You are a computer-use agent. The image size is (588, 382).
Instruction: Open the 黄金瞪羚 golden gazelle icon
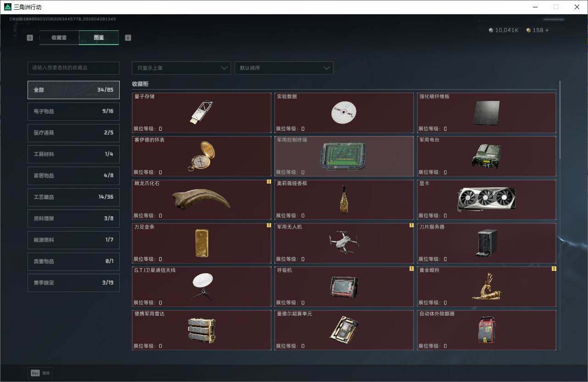click(487, 286)
